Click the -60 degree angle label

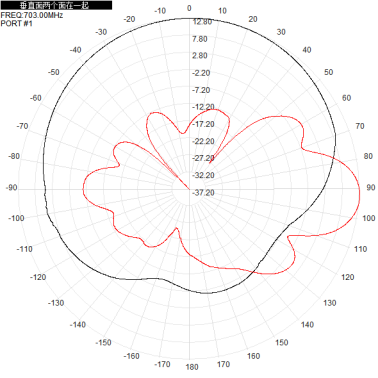point(35,98)
